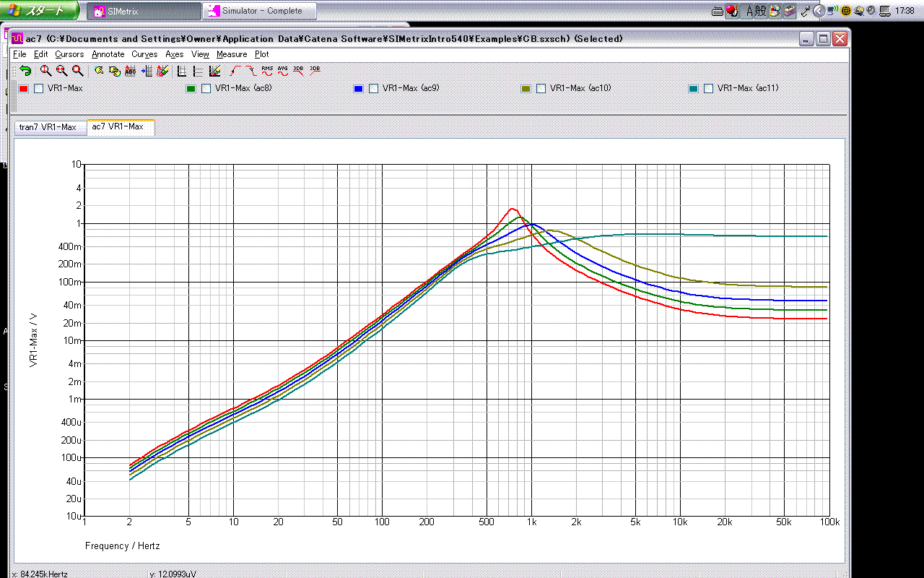Switch to SIMetrix taskbar button
The height and width of the screenshot is (578, 924).
144,11
